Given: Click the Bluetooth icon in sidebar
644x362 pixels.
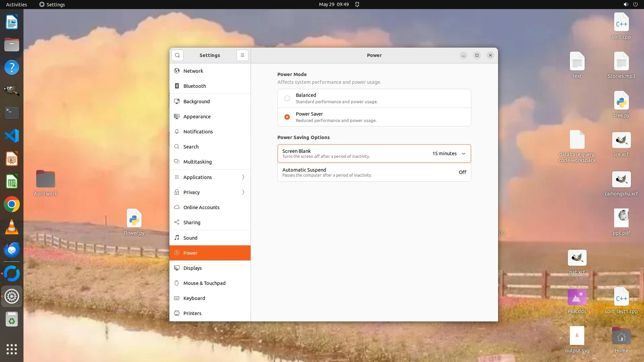Looking at the screenshot, I should click(x=177, y=86).
